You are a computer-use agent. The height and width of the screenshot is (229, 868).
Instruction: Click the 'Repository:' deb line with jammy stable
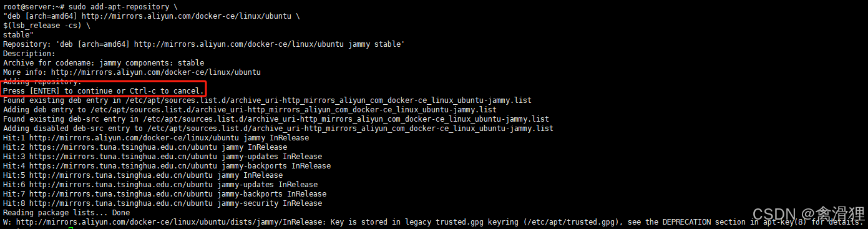[x=204, y=44]
